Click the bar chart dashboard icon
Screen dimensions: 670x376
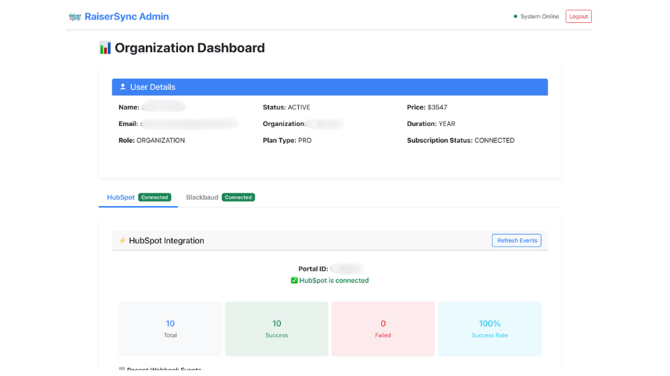(x=105, y=48)
